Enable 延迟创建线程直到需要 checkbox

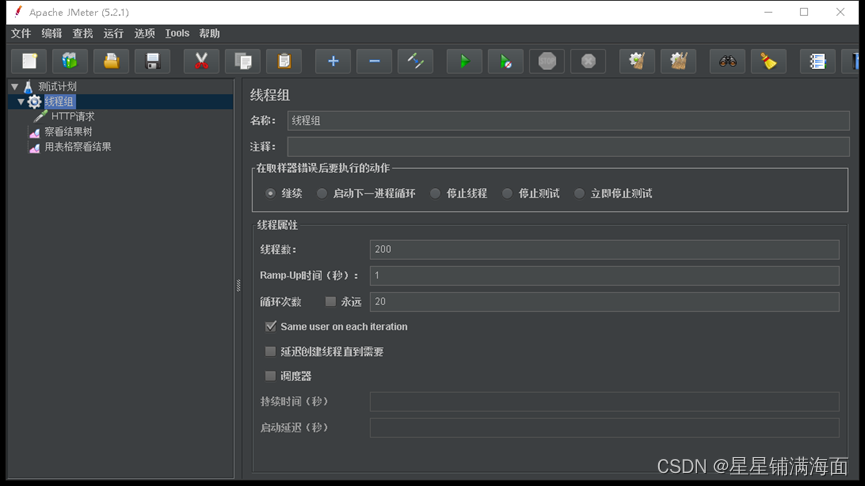270,351
